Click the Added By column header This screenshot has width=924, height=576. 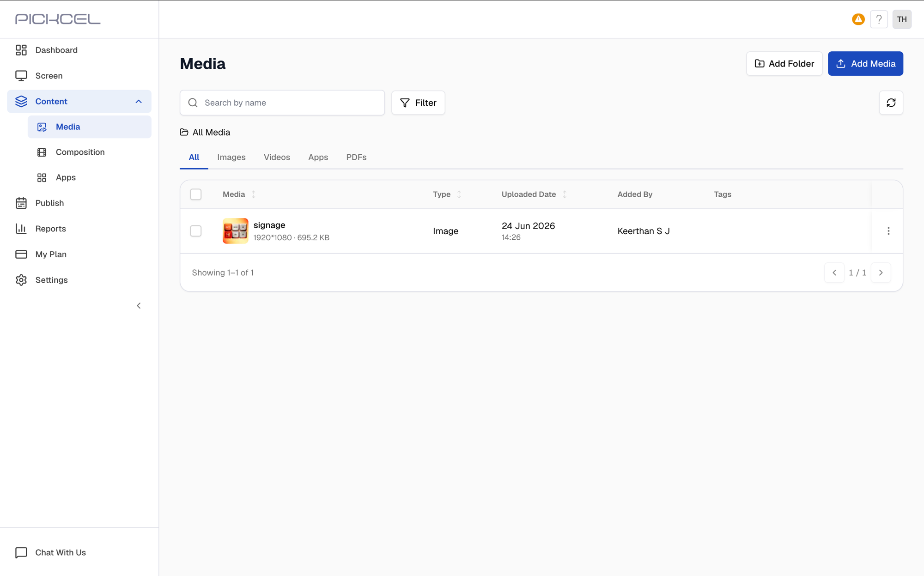coord(635,194)
